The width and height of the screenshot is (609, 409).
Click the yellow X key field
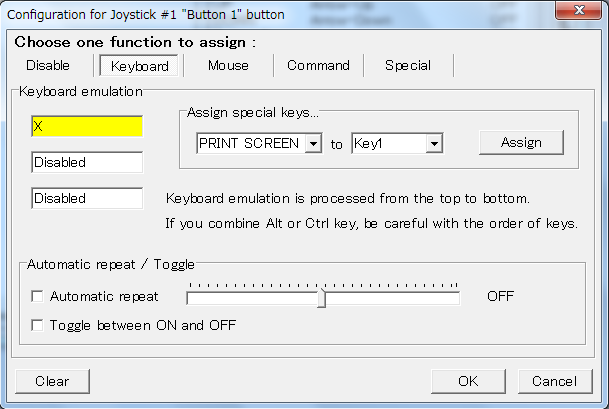point(87,126)
